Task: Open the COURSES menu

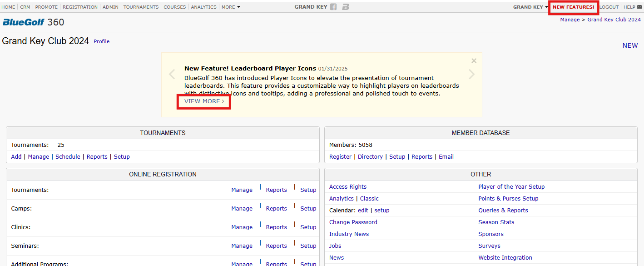Action: coord(174,7)
